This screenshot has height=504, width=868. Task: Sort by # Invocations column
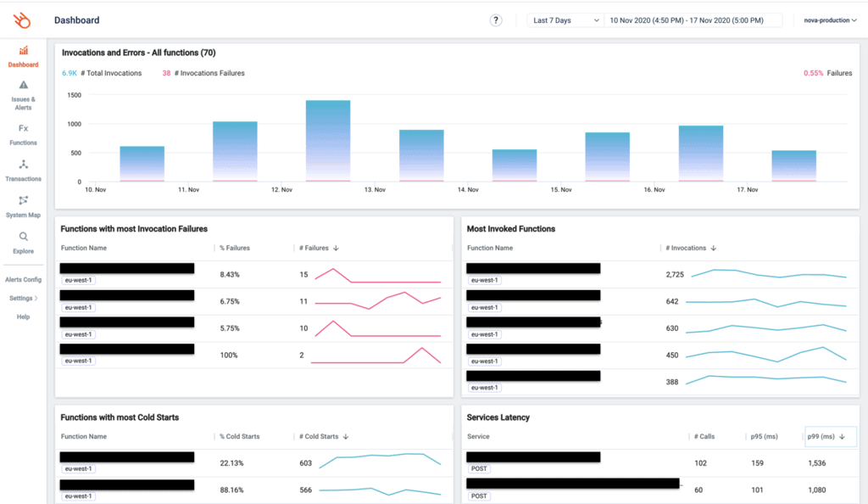(x=688, y=248)
